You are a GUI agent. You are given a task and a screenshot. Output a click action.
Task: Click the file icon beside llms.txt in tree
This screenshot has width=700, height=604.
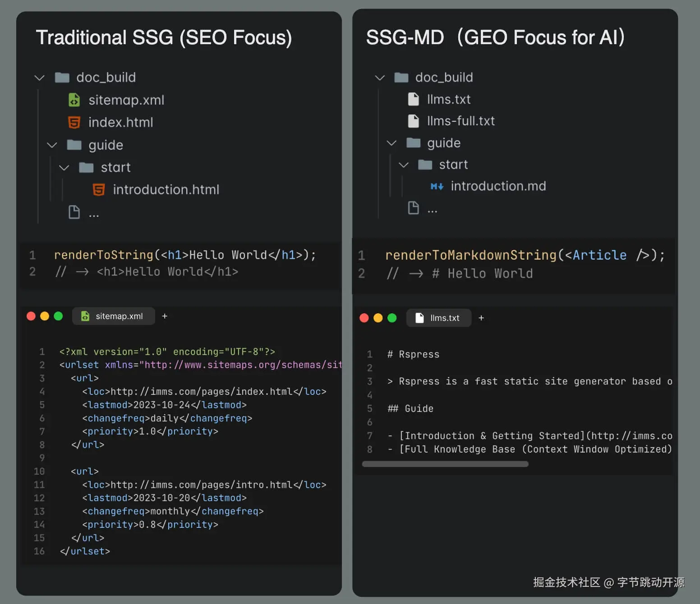(x=413, y=99)
